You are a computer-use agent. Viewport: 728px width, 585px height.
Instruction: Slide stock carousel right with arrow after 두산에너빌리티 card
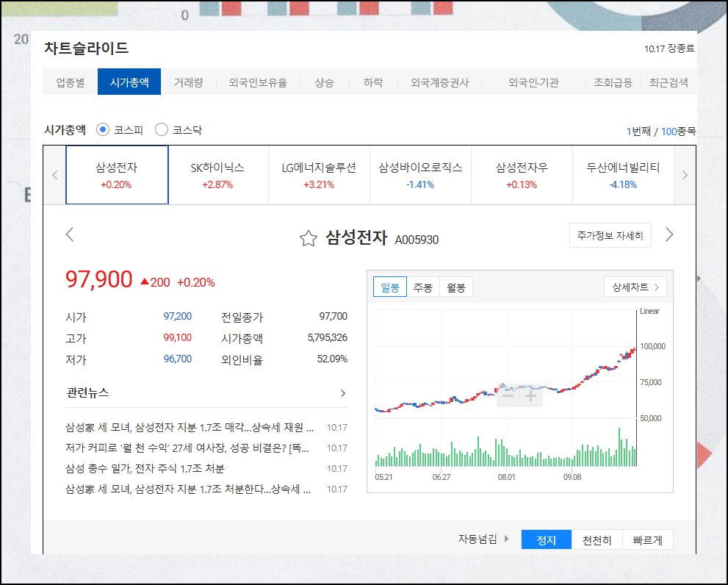[x=685, y=175]
